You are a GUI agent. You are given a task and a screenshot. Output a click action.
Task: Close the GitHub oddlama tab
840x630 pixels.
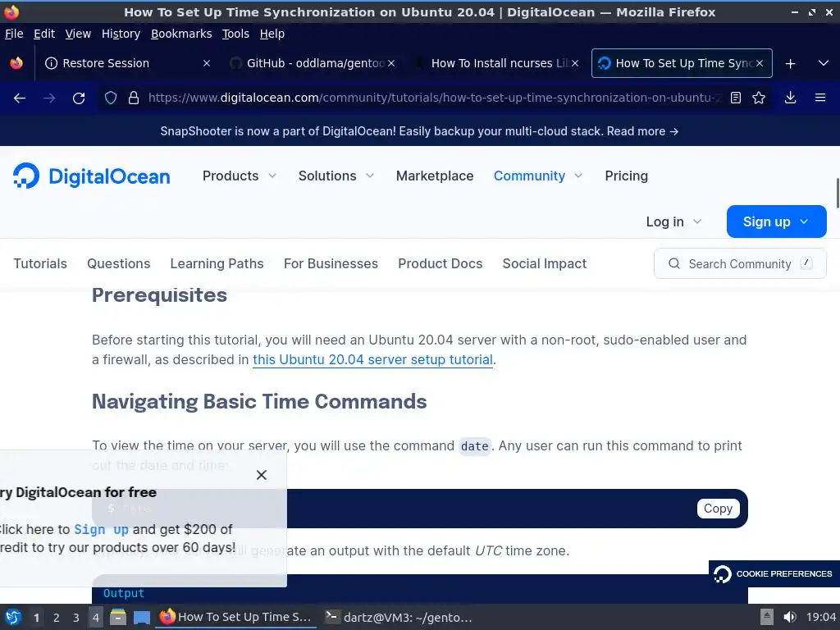click(x=391, y=63)
